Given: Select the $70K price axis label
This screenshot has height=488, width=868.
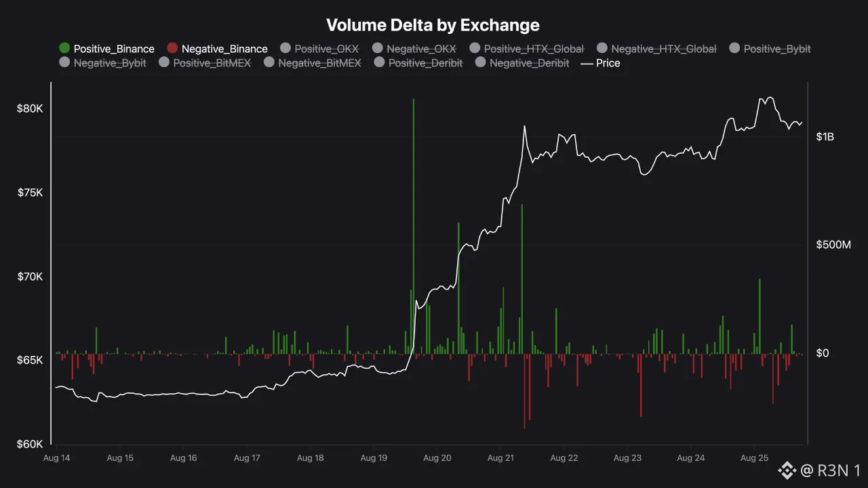Looking at the screenshot, I should (x=30, y=277).
